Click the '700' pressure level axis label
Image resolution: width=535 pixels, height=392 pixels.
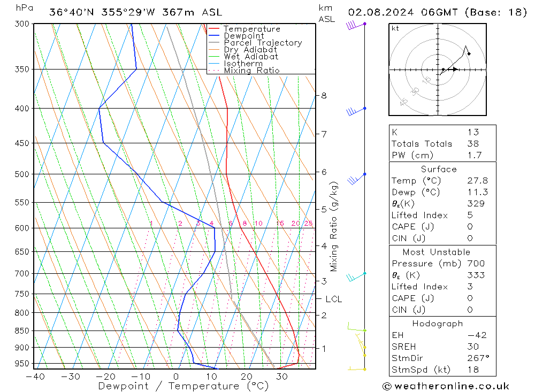click(x=22, y=274)
